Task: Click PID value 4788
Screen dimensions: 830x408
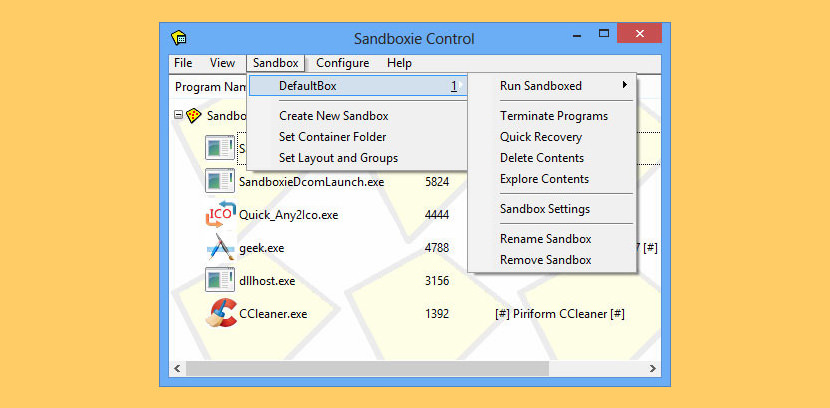Action: click(437, 248)
